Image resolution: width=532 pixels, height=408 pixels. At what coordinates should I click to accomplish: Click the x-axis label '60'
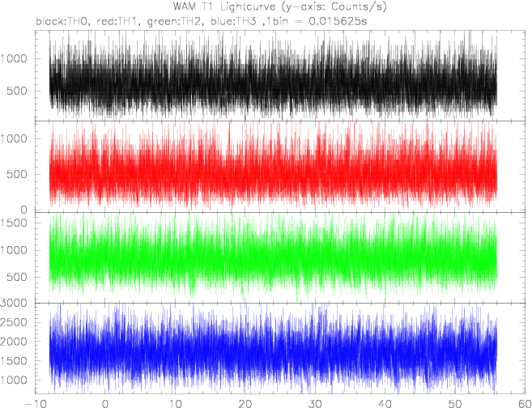(x=525, y=404)
